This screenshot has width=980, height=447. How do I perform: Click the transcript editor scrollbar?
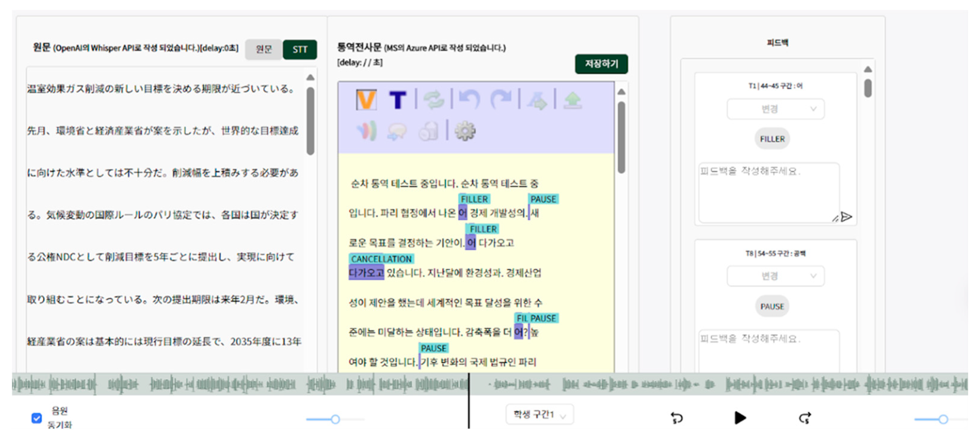pos(622,137)
